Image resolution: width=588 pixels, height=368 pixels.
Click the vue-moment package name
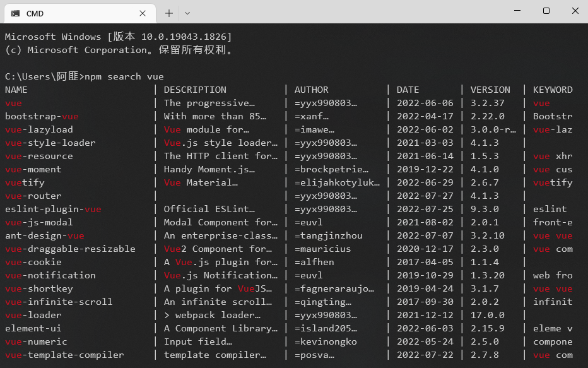coord(33,170)
